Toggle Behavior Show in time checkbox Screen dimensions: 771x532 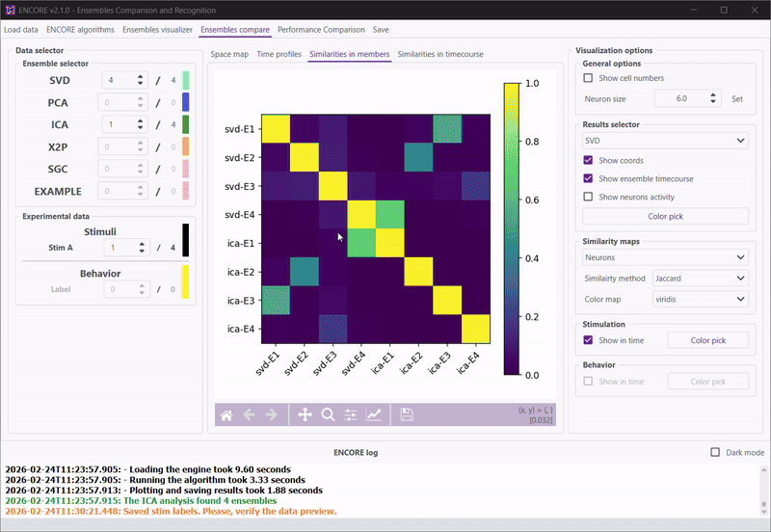tap(588, 382)
